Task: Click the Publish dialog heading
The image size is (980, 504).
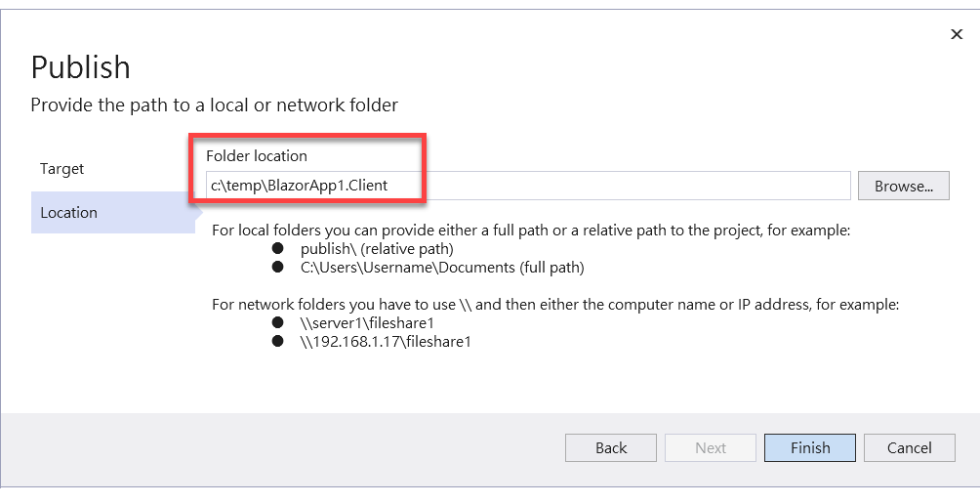Action: tap(81, 67)
